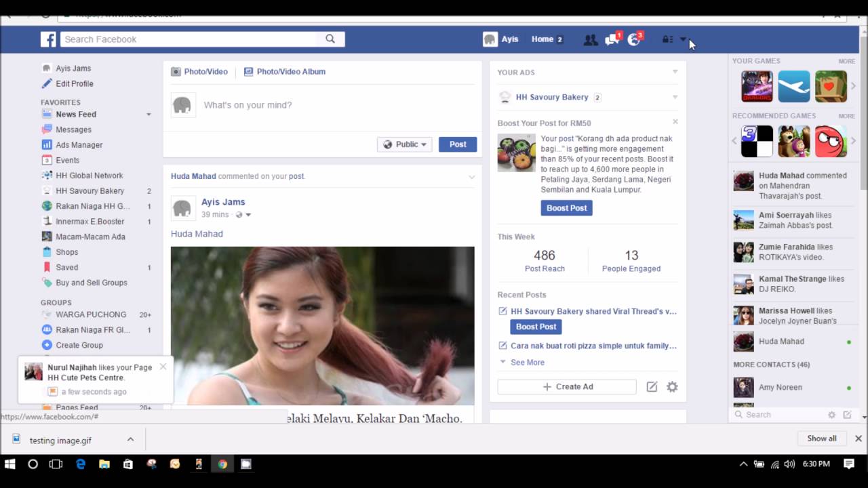Open chat with Huda Mahad

(794, 342)
